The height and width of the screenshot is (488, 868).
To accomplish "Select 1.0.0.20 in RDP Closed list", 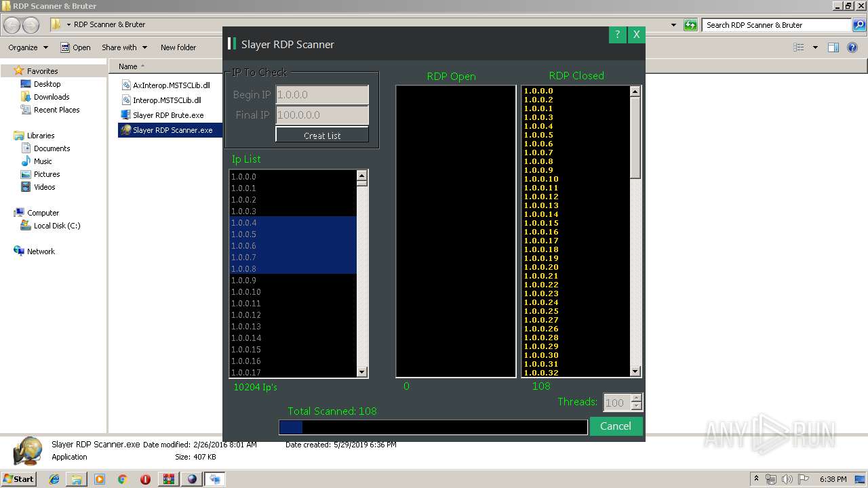I will [541, 267].
